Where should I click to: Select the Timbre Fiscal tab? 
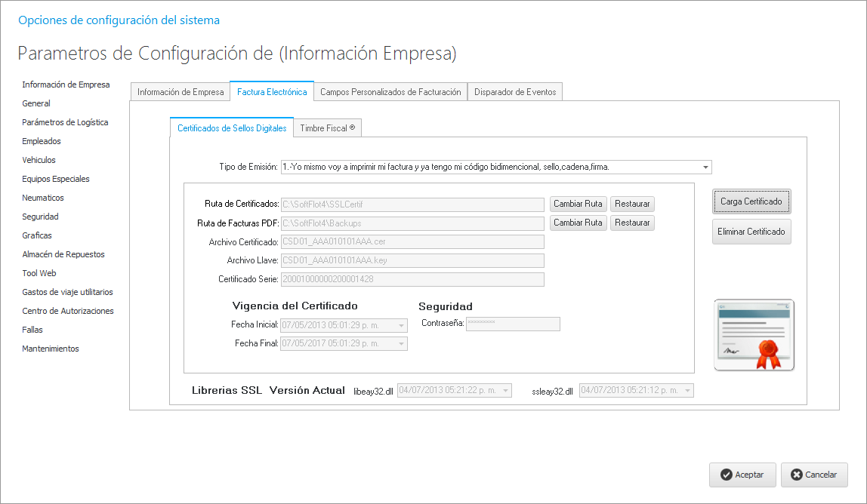[x=327, y=128]
